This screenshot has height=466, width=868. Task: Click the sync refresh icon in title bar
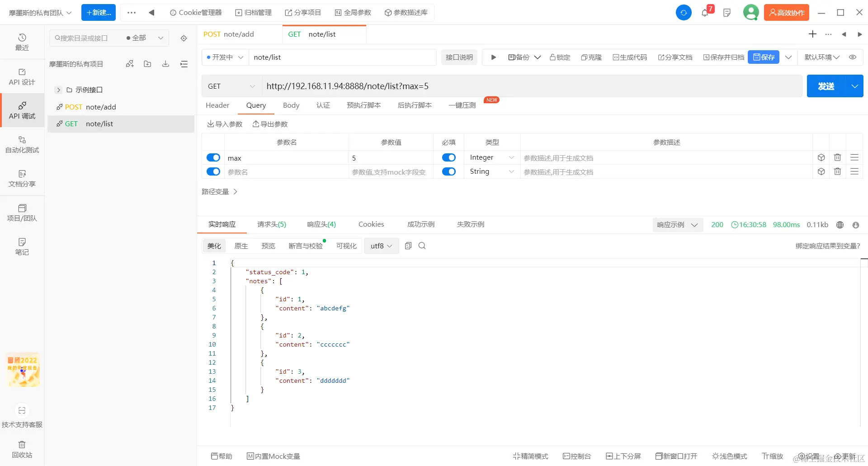[684, 13]
